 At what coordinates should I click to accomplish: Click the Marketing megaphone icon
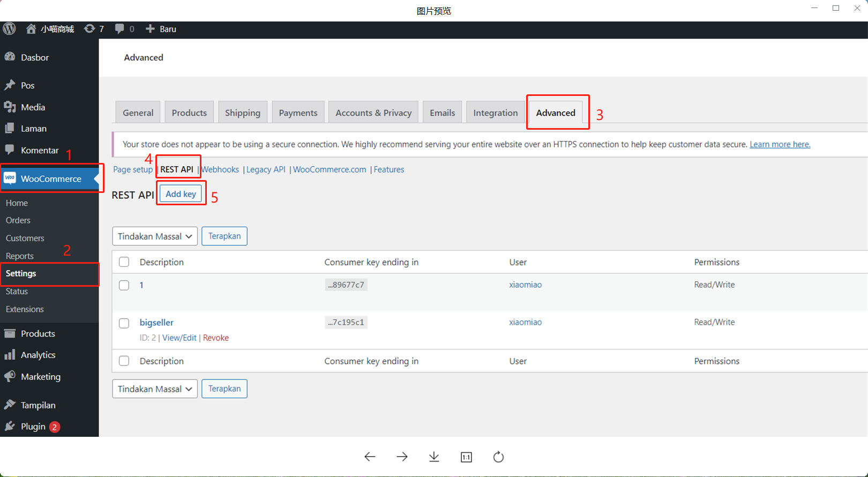coord(10,377)
